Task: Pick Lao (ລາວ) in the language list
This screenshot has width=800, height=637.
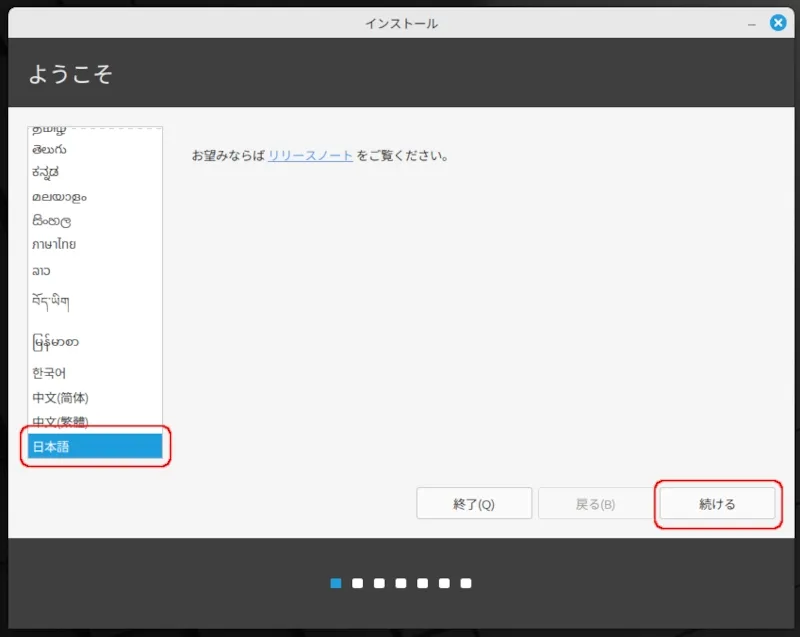Action: click(41, 271)
